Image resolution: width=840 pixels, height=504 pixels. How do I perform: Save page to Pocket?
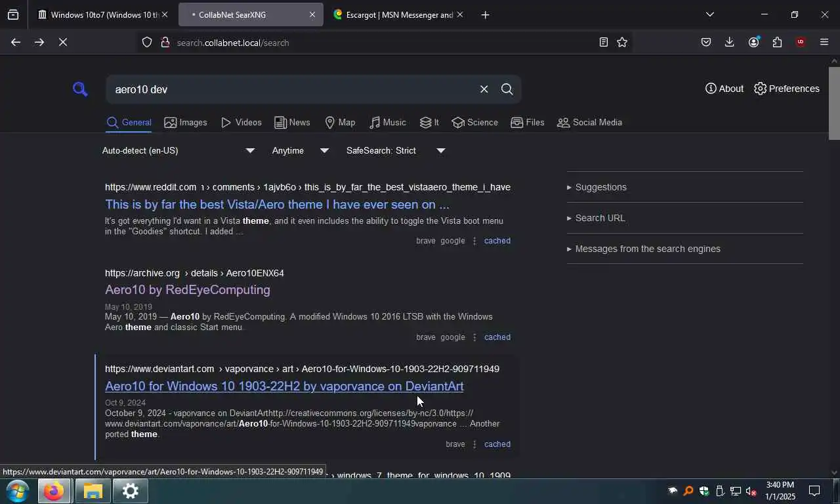[706, 42]
